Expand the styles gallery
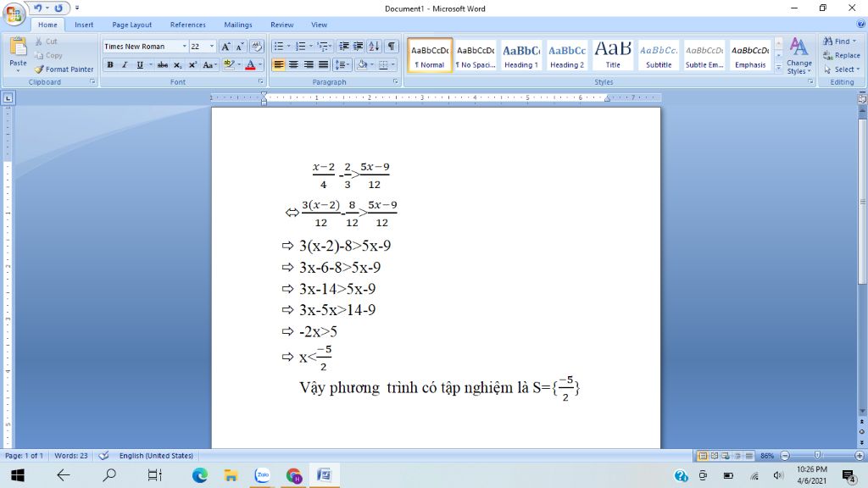 (778, 67)
